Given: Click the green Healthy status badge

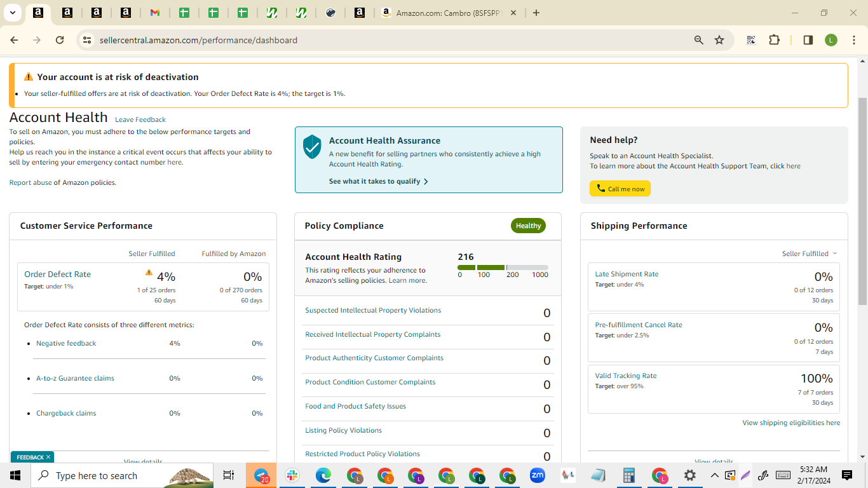Looking at the screenshot, I should point(528,226).
